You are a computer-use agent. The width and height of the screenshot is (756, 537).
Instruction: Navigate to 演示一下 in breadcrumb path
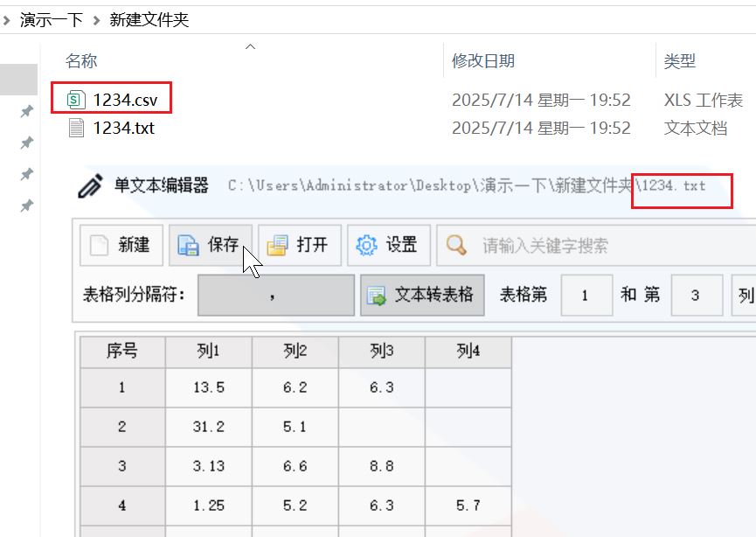pyautogui.click(x=52, y=19)
